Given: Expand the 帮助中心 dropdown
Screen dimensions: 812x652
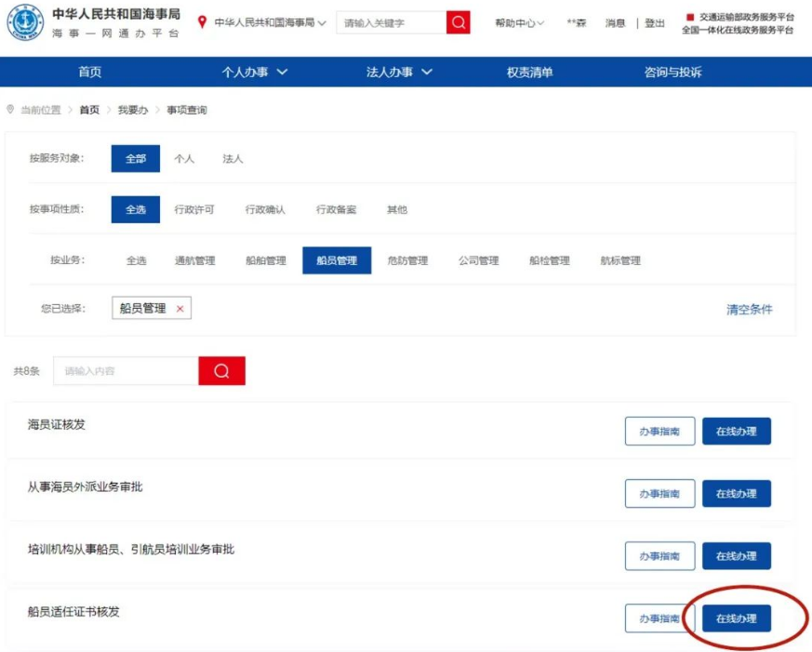Looking at the screenshot, I should 519,23.
